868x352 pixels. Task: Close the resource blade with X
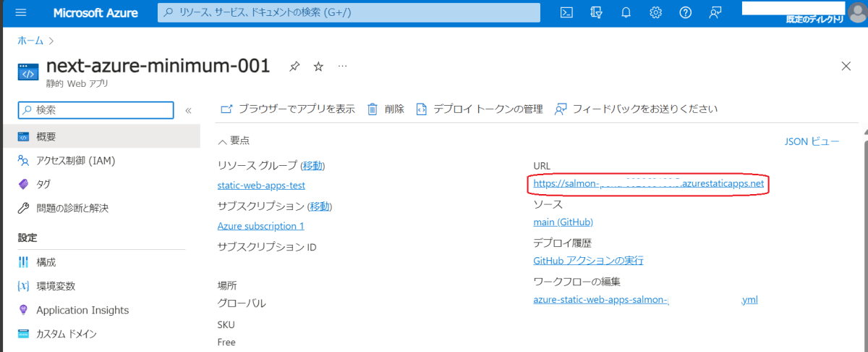[x=846, y=66]
